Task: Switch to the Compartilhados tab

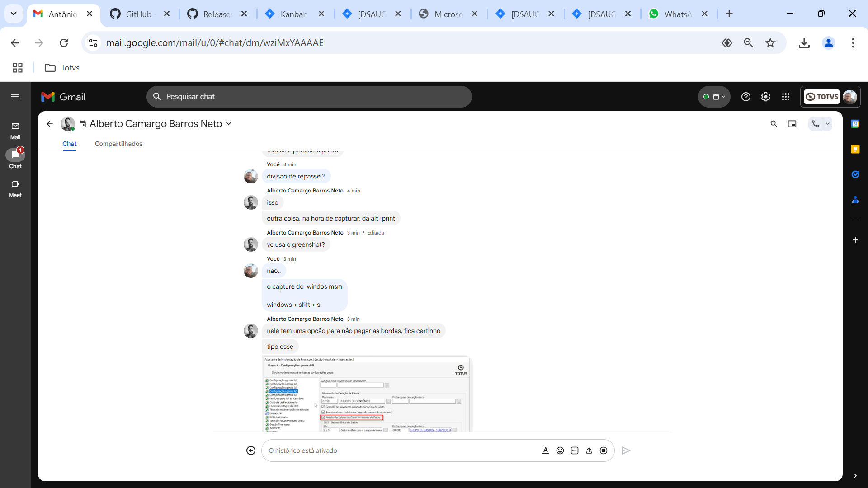Action: tap(118, 144)
